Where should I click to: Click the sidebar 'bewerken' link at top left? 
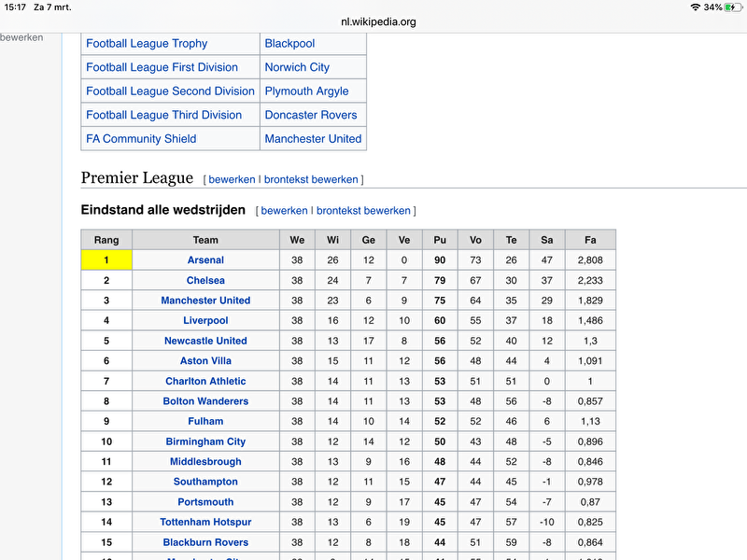click(x=21, y=37)
